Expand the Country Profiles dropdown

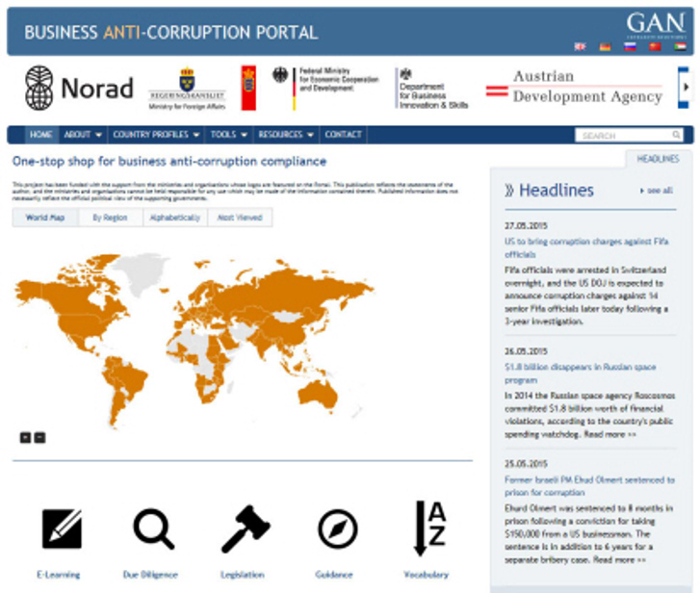click(156, 135)
